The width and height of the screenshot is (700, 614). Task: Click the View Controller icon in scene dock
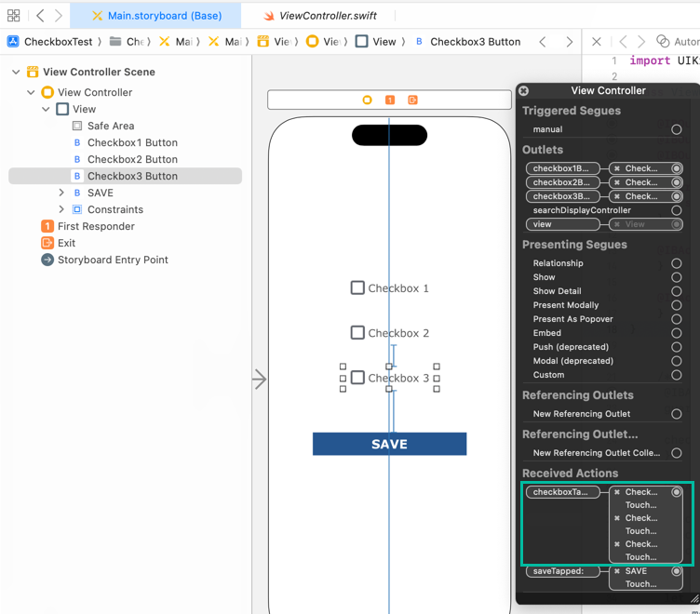click(367, 100)
